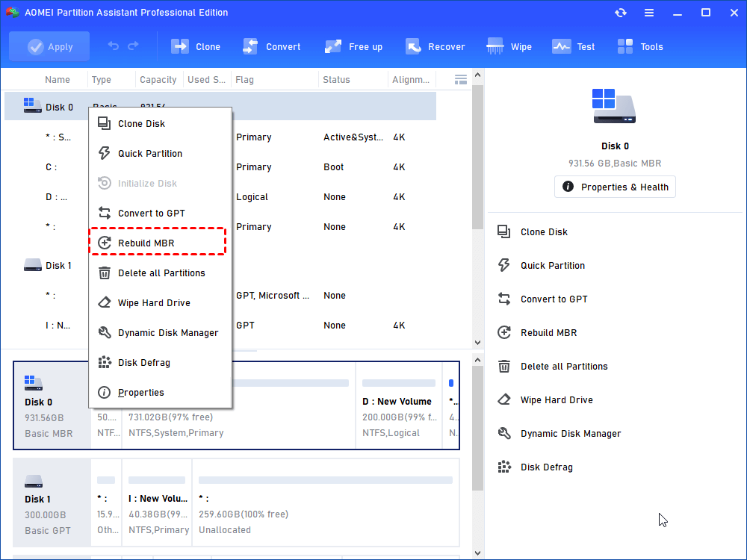Click the Type column header
747x560 pixels.
click(x=101, y=80)
